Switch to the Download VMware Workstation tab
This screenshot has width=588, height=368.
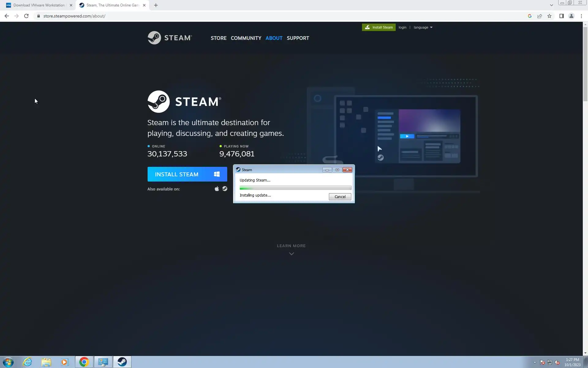[39, 5]
